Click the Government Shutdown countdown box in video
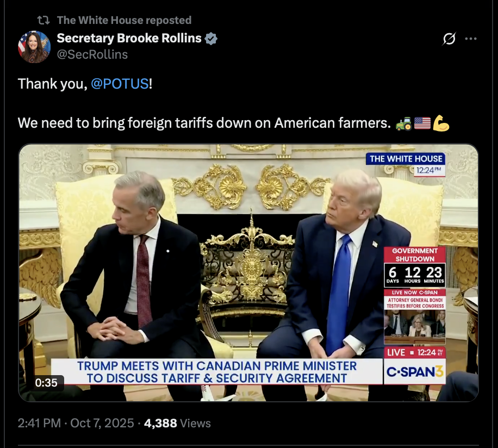498x448 pixels. [414, 267]
